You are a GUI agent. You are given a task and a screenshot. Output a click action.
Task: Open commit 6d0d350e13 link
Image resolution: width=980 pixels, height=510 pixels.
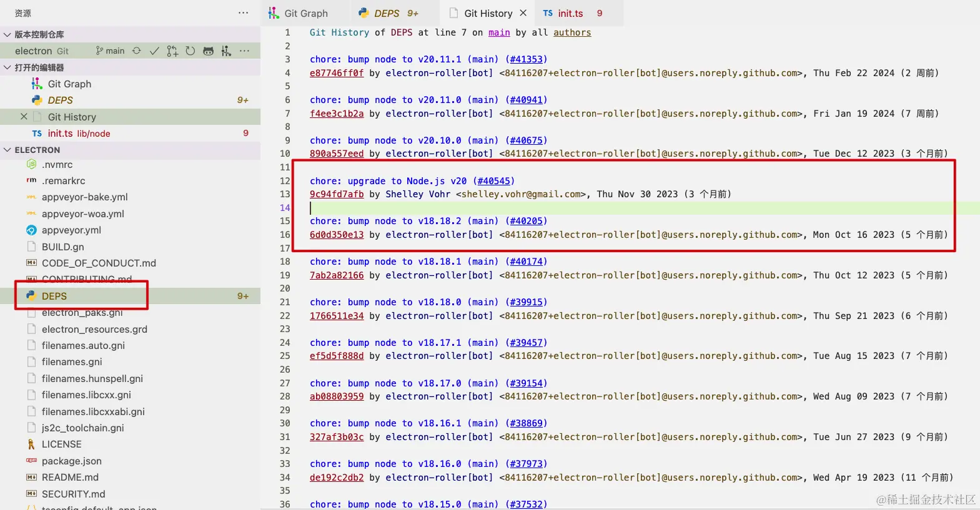337,235
